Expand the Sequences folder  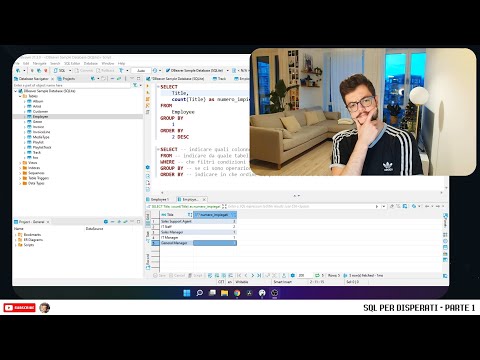(20, 173)
